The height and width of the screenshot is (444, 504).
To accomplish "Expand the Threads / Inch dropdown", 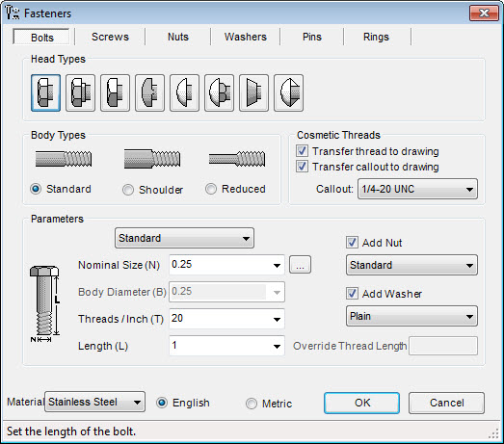I will [277, 319].
